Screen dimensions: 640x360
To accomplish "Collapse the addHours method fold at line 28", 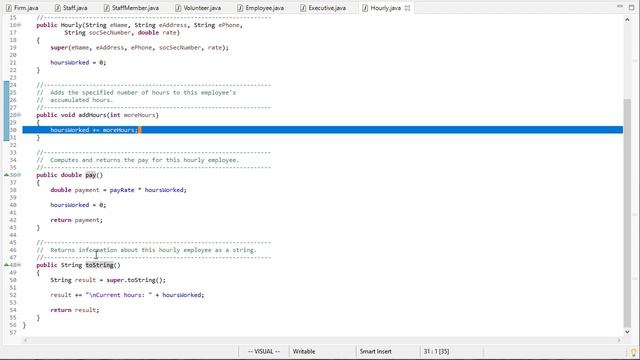I will click(19, 115).
